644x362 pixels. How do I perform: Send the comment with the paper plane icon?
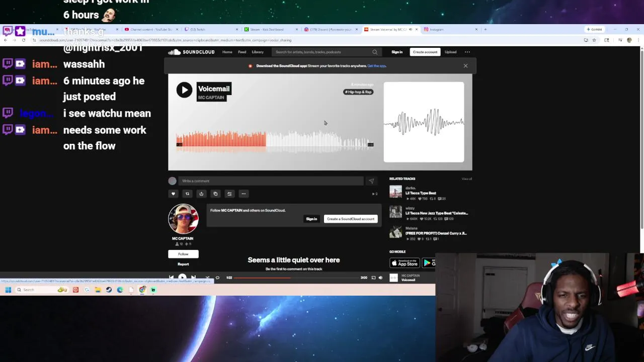click(x=371, y=181)
